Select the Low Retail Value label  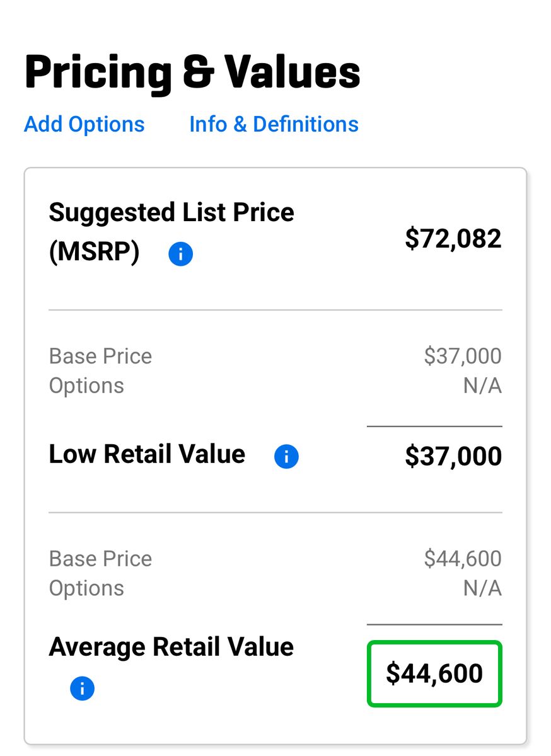pos(147,454)
